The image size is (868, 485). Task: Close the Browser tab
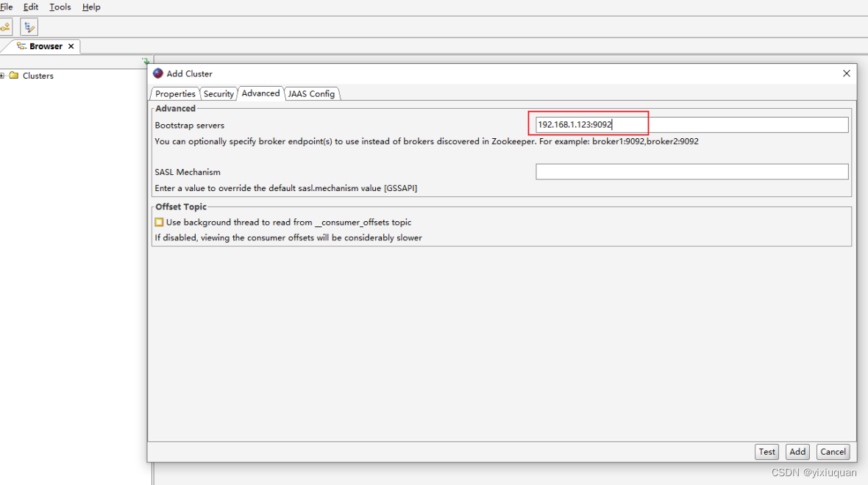click(x=71, y=46)
